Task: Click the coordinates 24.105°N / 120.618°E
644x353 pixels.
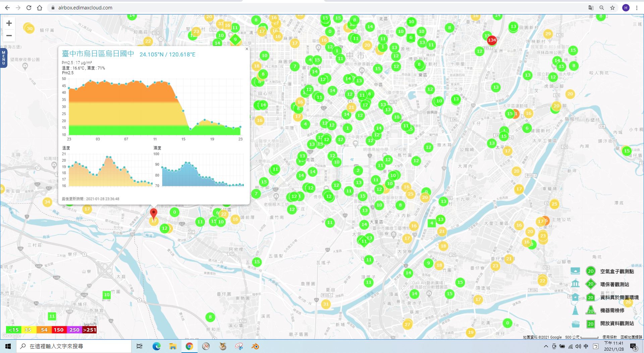Action: click(x=167, y=54)
